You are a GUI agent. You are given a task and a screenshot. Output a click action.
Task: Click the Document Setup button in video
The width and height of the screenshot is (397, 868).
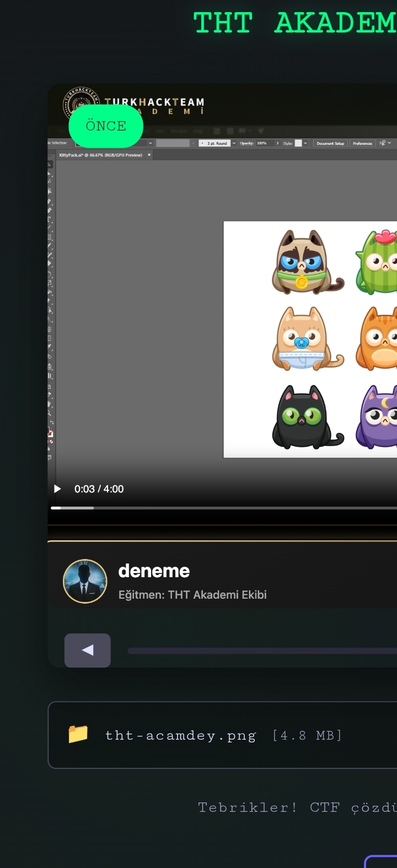330,143
